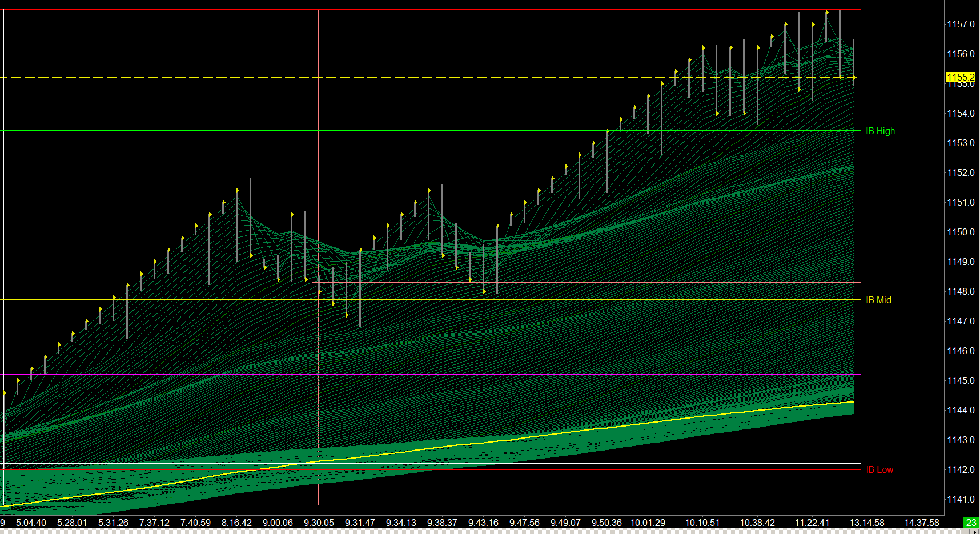Image resolution: width=980 pixels, height=534 pixels.
Task: Click the scrollbar right arrow button
Action: point(975,532)
